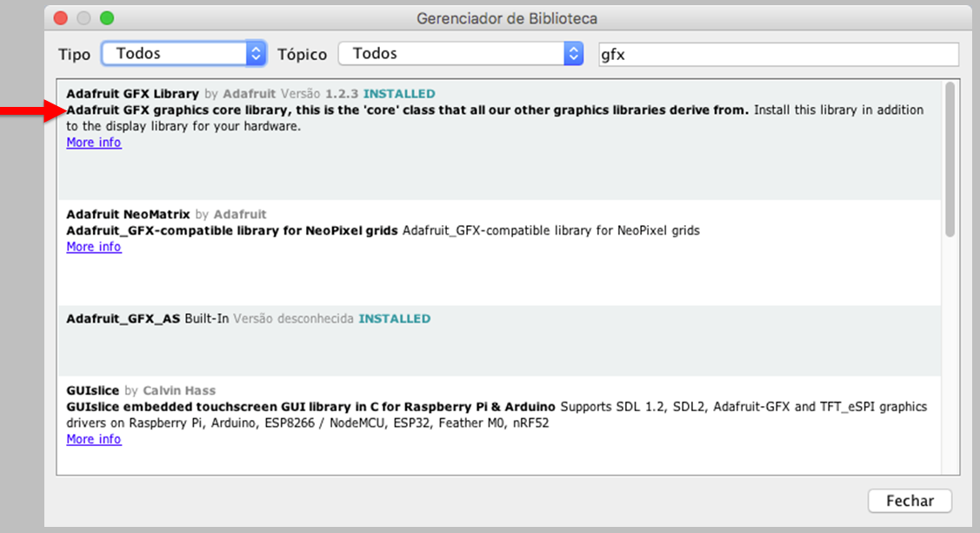
Task: Select the Adafruit NeoMatrix entry title
Action: pyautogui.click(x=128, y=214)
